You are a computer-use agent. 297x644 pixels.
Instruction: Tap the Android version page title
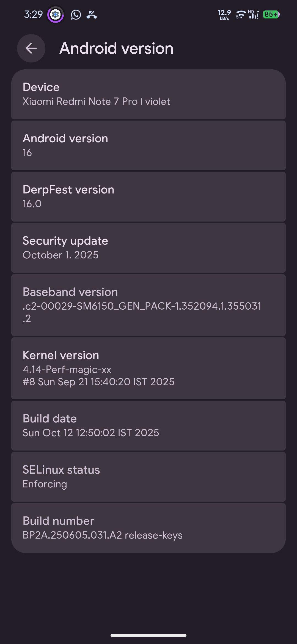coord(116,48)
